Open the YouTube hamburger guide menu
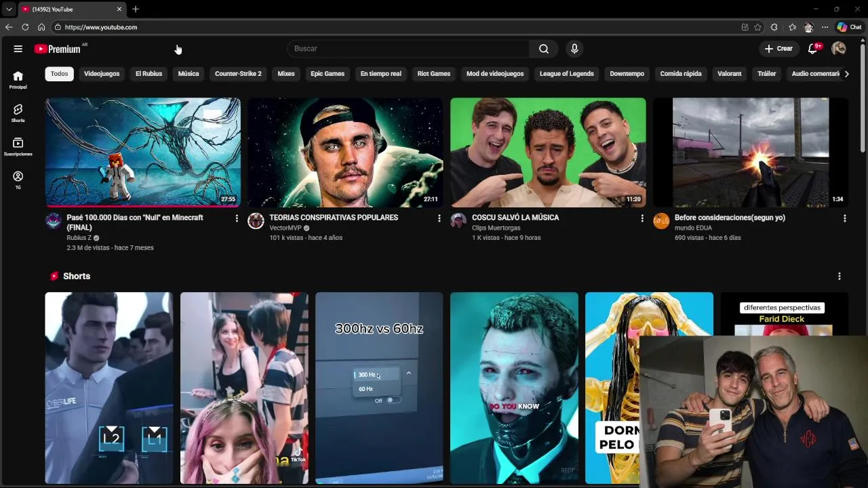The image size is (868, 488). point(18,49)
